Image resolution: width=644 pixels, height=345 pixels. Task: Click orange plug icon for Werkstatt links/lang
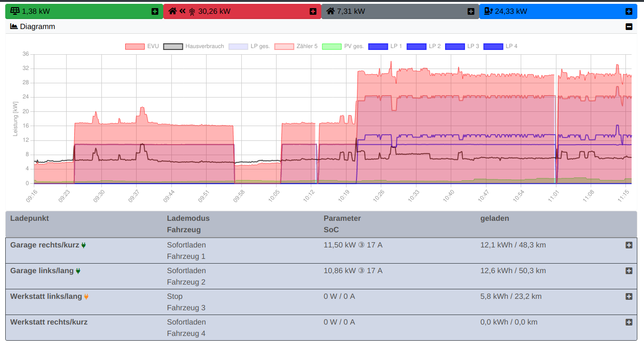[x=86, y=297]
